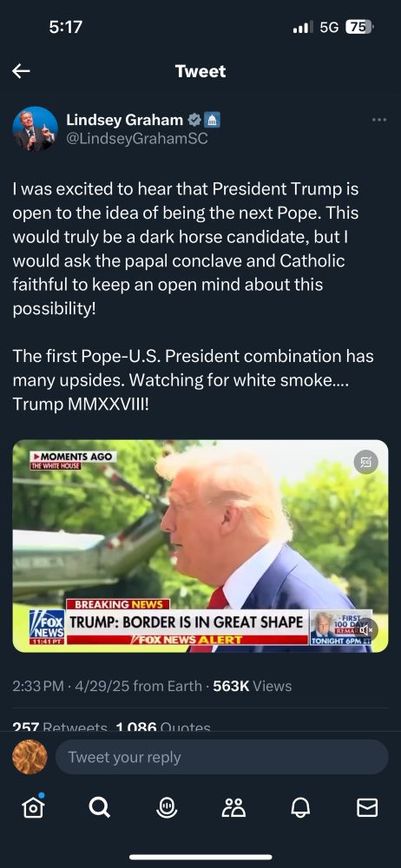The image size is (401, 868).
Task: Open the three-dot tweet options menu
Action: click(379, 120)
